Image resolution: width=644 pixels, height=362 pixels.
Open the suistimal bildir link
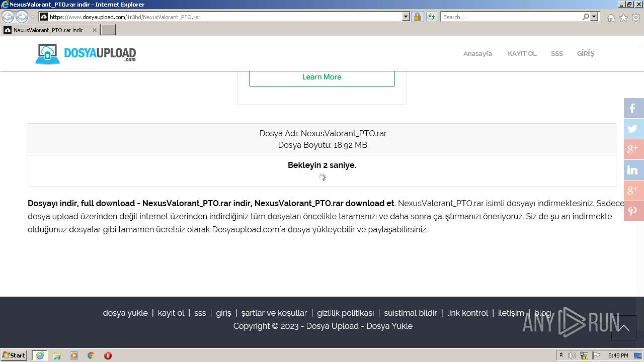click(x=411, y=313)
